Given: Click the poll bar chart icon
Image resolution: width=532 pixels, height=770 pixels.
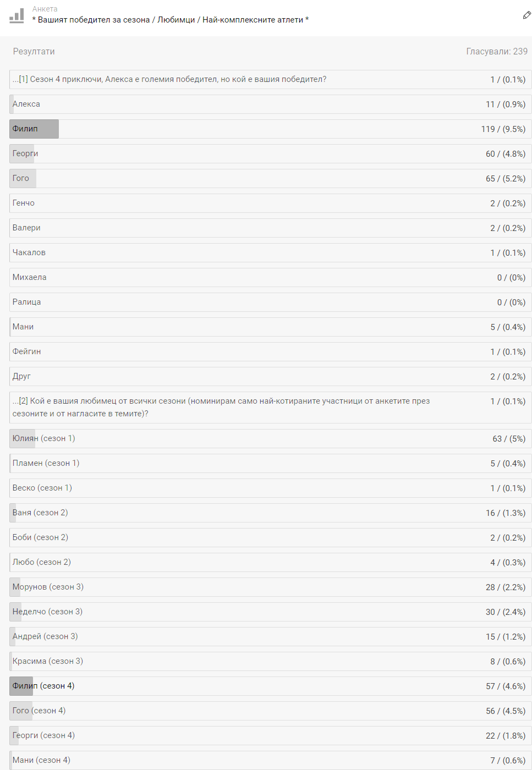Looking at the screenshot, I should [17, 15].
